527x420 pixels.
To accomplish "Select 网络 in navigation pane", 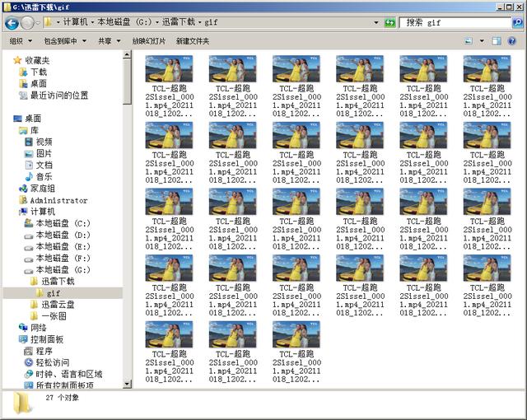I will click(x=39, y=328).
